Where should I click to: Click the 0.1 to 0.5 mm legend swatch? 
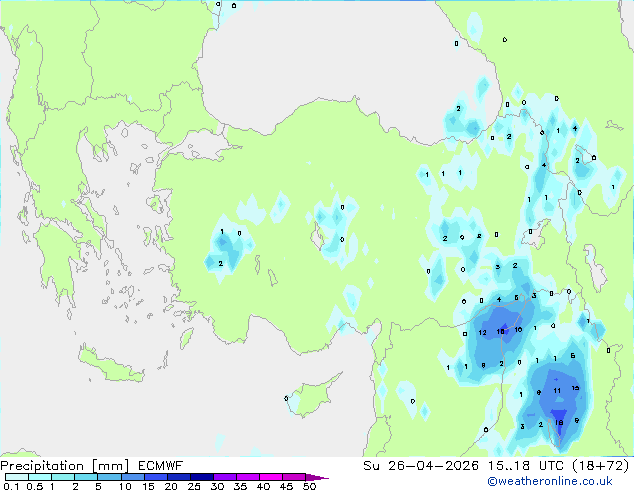point(17,477)
